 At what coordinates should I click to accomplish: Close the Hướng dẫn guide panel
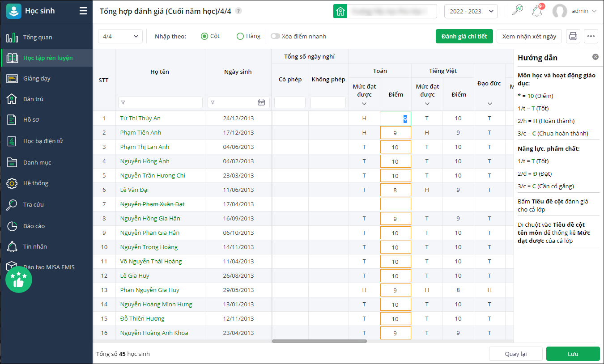[x=595, y=57]
